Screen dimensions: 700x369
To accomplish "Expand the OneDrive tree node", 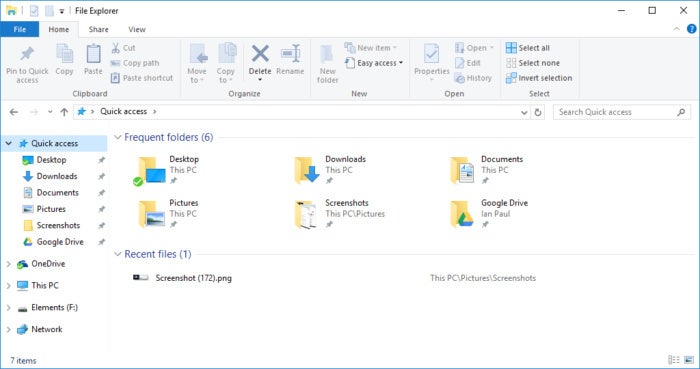I will (x=8, y=264).
